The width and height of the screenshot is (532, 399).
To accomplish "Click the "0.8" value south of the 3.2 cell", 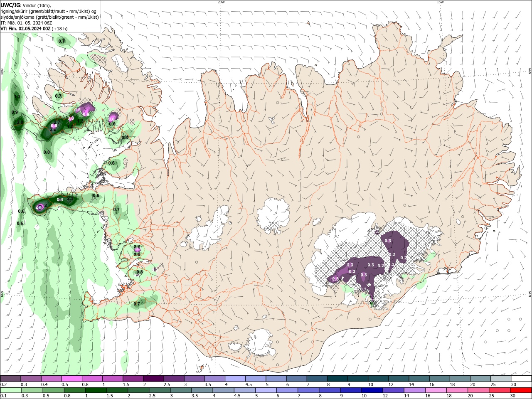I will tap(47, 152).
